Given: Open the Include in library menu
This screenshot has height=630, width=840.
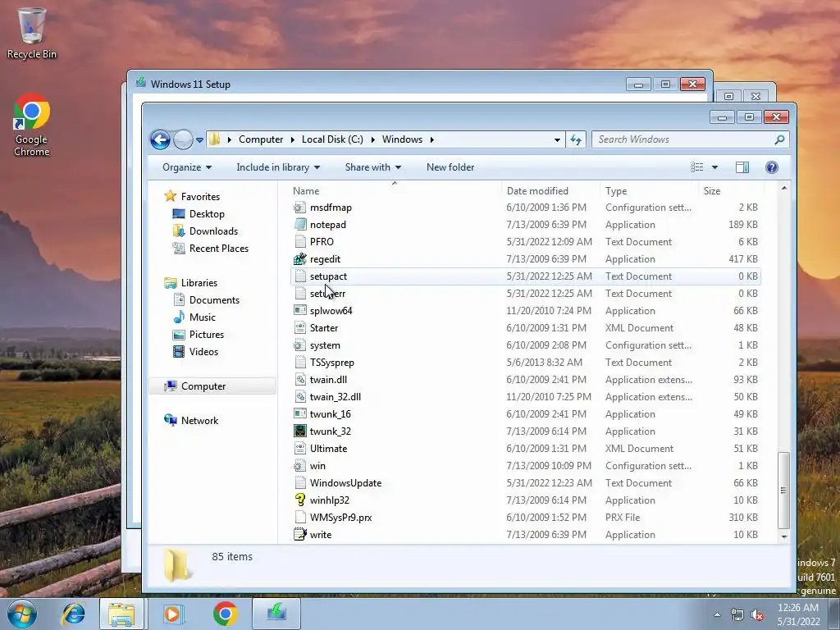Looking at the screenshot, I should tap(278, 167).
